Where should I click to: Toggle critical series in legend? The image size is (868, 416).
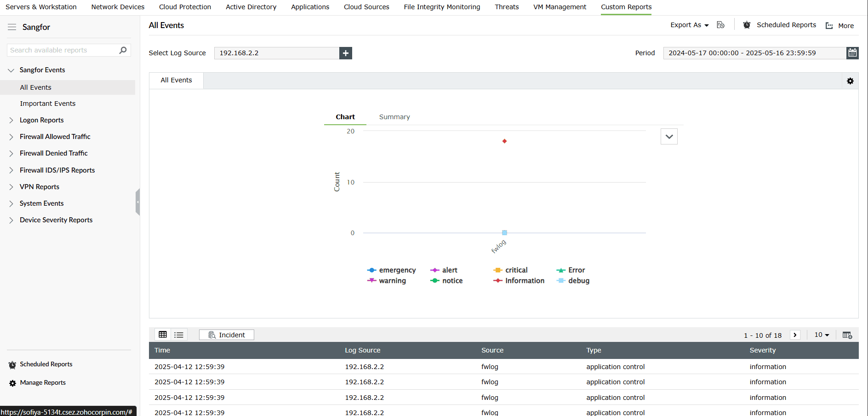point(510,270)
